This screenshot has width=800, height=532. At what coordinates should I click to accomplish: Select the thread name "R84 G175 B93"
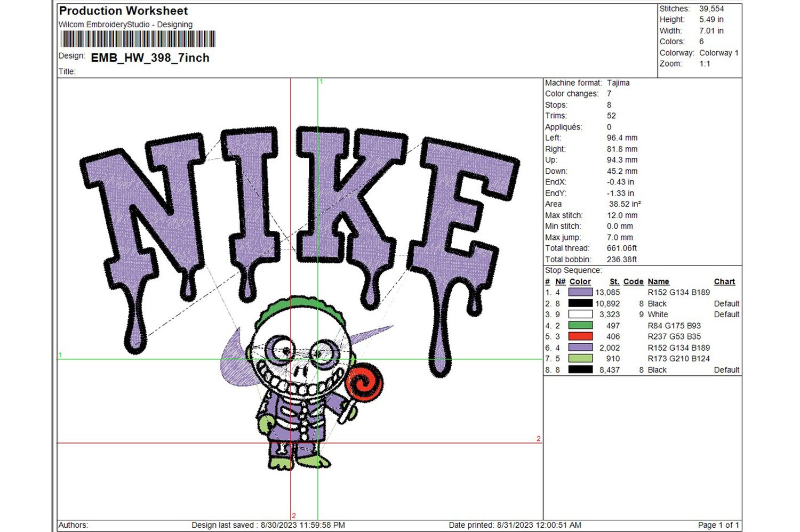coord(675,326)
